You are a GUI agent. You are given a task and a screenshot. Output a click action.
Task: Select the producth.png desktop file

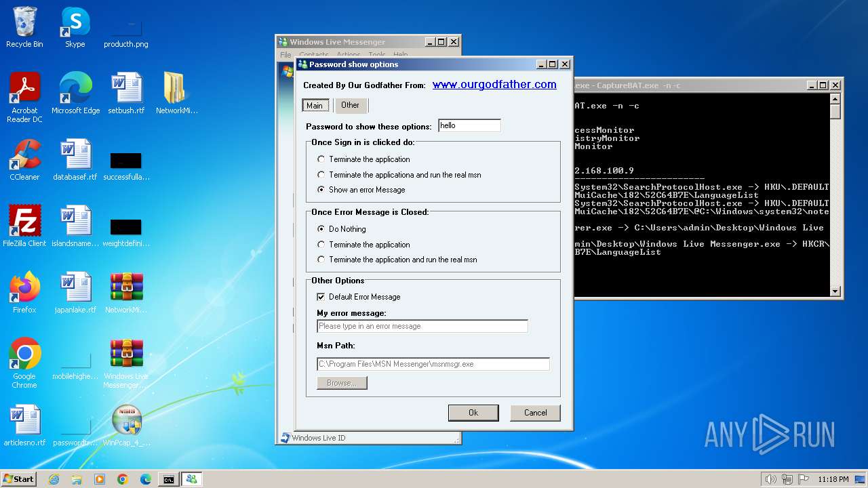tap(126, 27)
